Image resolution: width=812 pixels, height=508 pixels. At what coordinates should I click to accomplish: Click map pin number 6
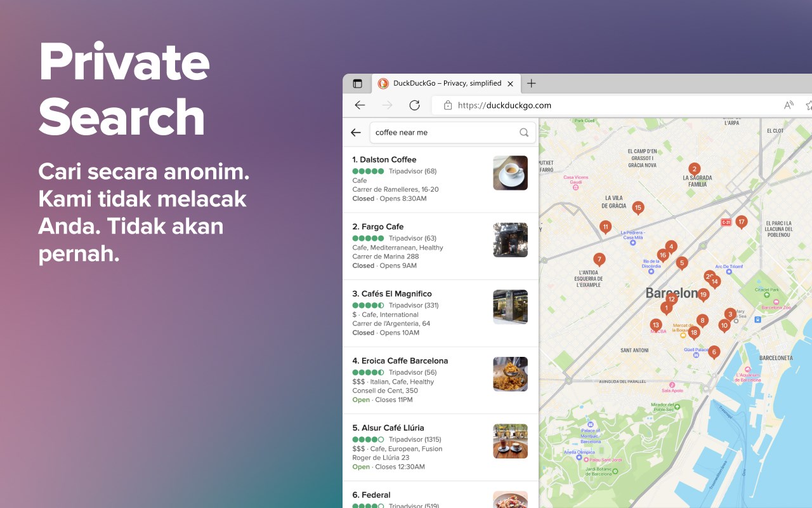714,352
